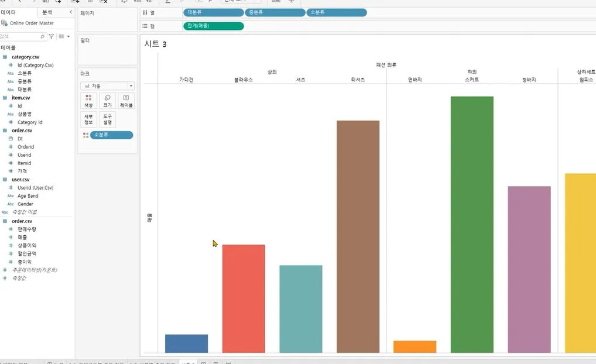Click the blue 가디건 bar
The image size is (596, 364).
(186, 344)
